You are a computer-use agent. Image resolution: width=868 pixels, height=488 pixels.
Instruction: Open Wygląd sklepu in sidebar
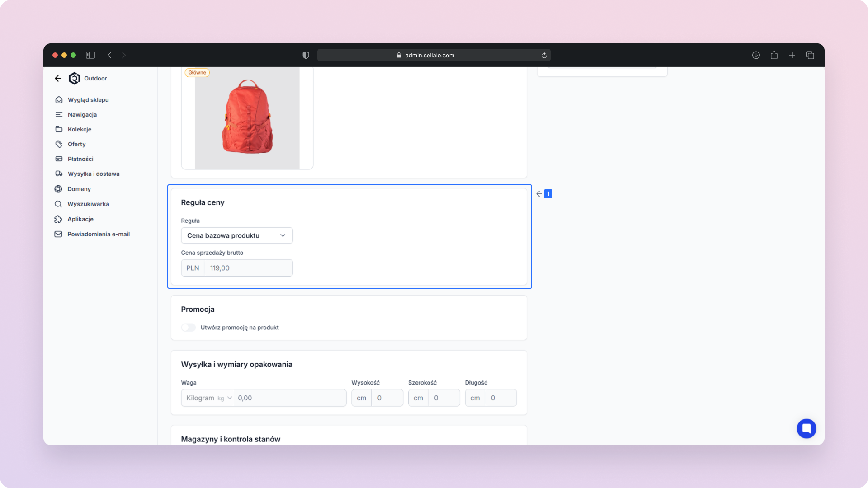tap(88, 100)
